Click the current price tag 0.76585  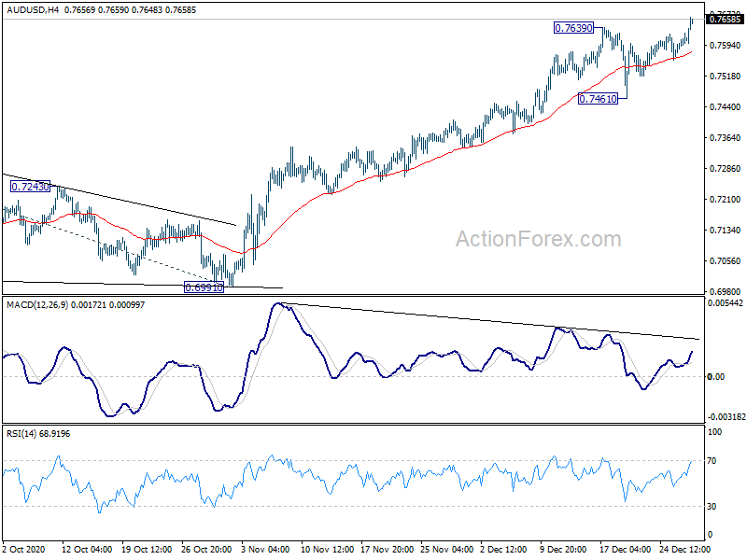[726, 19]
